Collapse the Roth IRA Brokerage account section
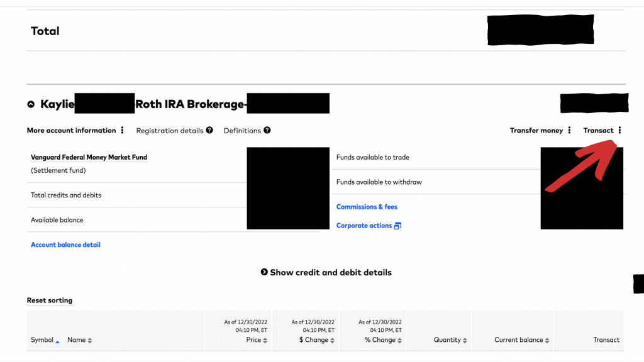The image size is (644, 362). (31, 104)
